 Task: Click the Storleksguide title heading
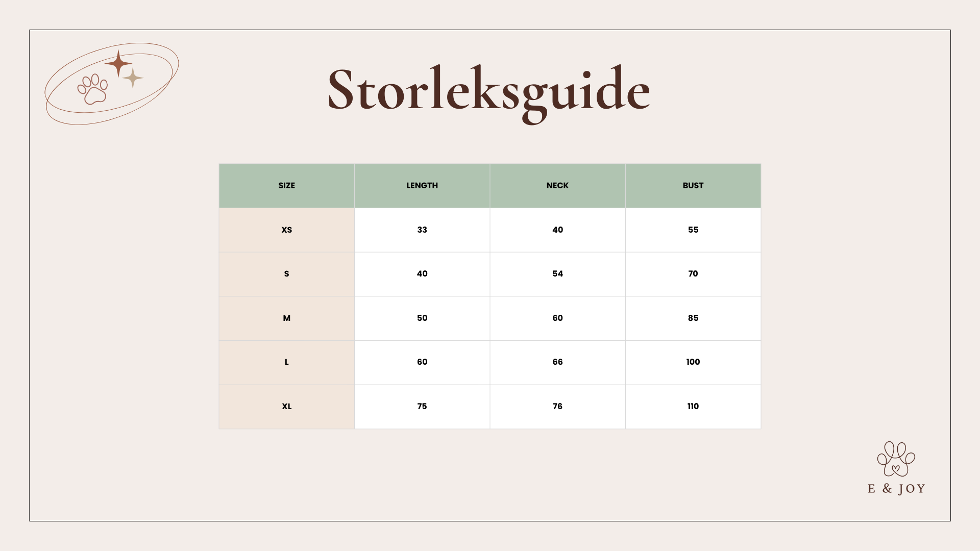point(488,90)
